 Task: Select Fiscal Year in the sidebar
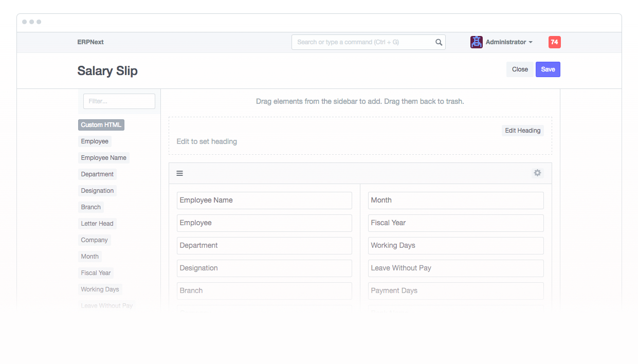pos(96,273)
